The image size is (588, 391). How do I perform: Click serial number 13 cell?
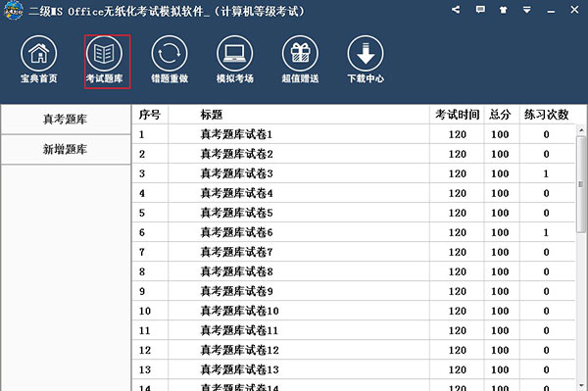(x=145, y=369)
